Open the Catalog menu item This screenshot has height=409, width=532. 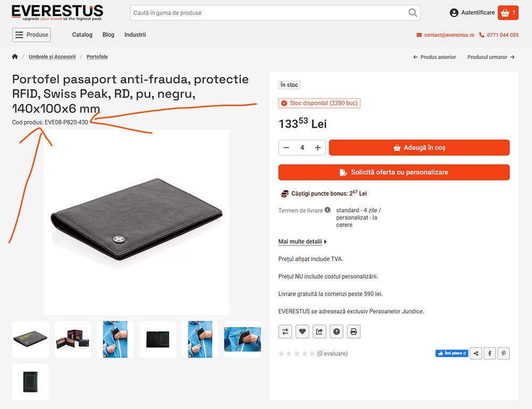pos(82,35)
